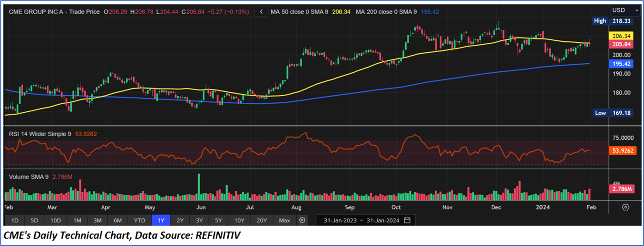Click the Volume SMA 9 label

coord(29,177)
